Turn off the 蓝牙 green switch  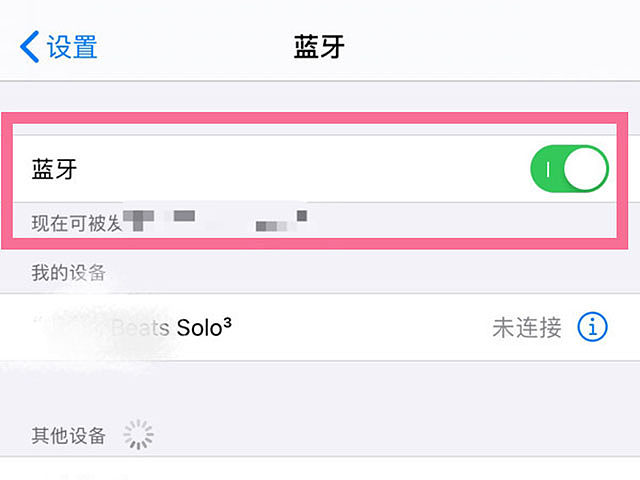(x=569, y=169)
